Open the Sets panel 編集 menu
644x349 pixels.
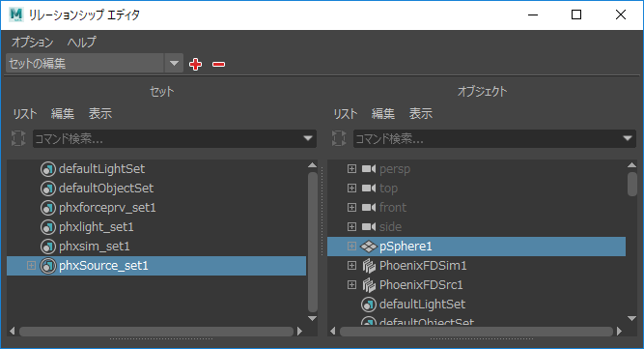63,114
